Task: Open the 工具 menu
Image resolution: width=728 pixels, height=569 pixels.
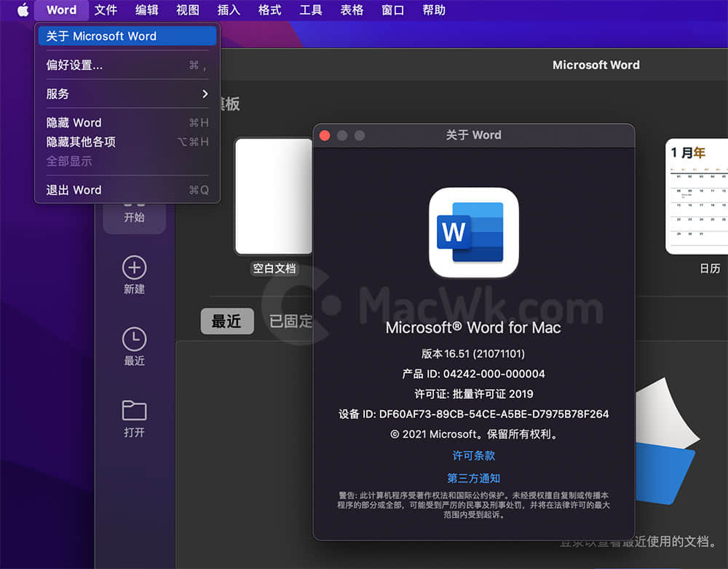Action: point(311,9)
